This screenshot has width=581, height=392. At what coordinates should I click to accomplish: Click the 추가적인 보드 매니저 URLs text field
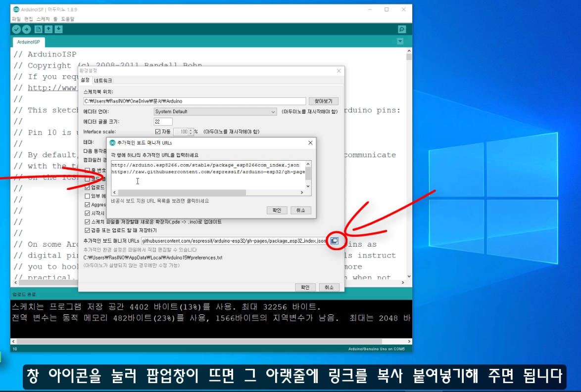[x=234, y=241]
